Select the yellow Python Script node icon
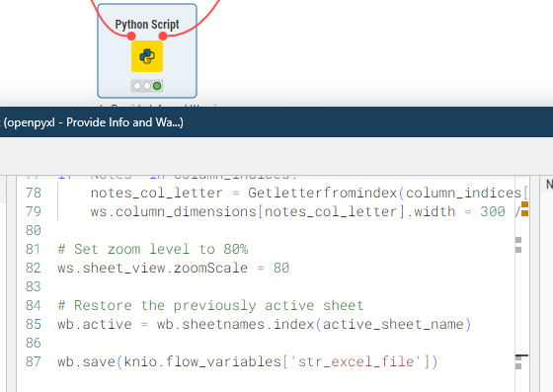The image size is (553, 392). [147, 56]
